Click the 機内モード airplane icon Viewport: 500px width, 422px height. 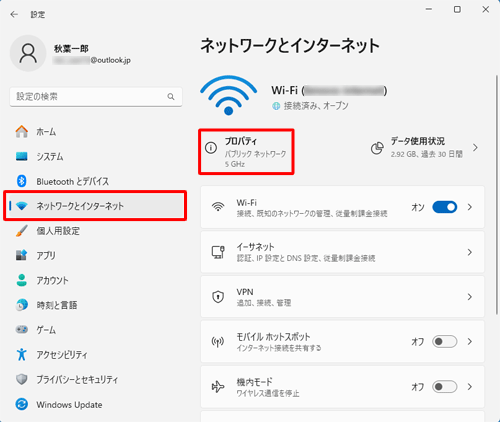[218, 387]
